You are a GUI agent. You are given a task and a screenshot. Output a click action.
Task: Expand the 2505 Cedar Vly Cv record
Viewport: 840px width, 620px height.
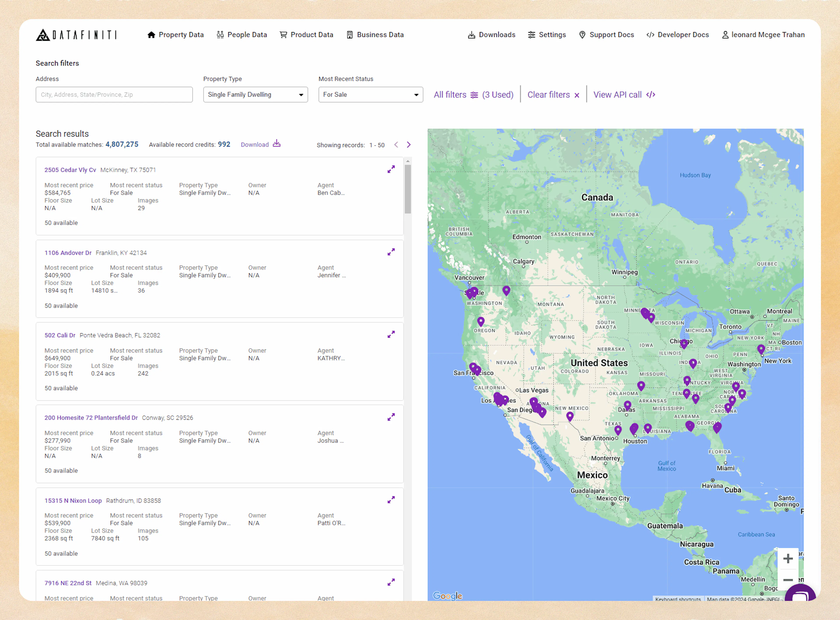[391, 169]
